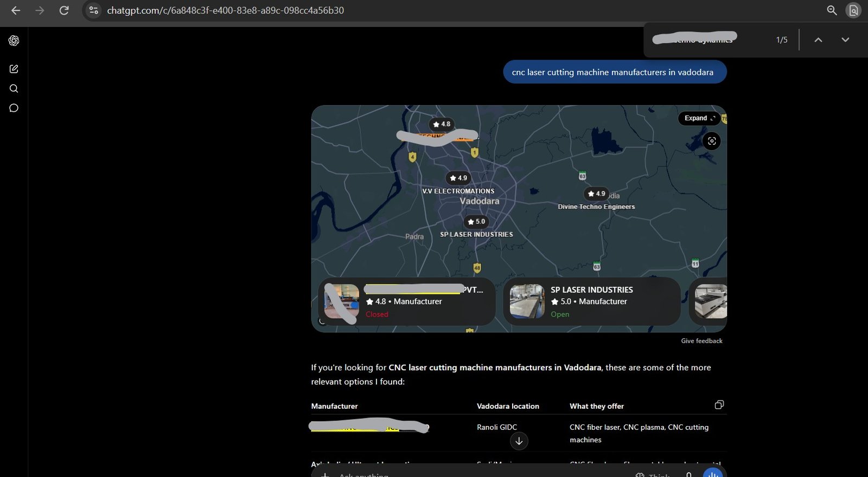
Task: Select the 4.8 rating map pin
Action: point(442,124)
